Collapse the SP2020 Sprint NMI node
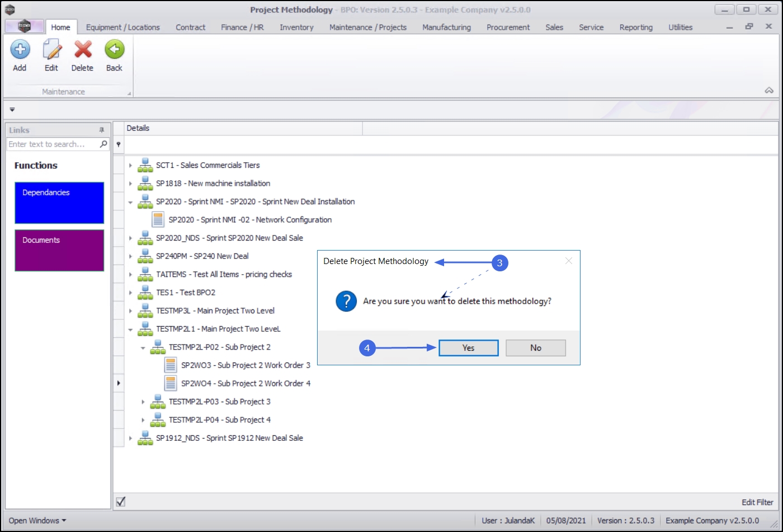Screen dimensions: 783x532 click(x=130, y=202)
